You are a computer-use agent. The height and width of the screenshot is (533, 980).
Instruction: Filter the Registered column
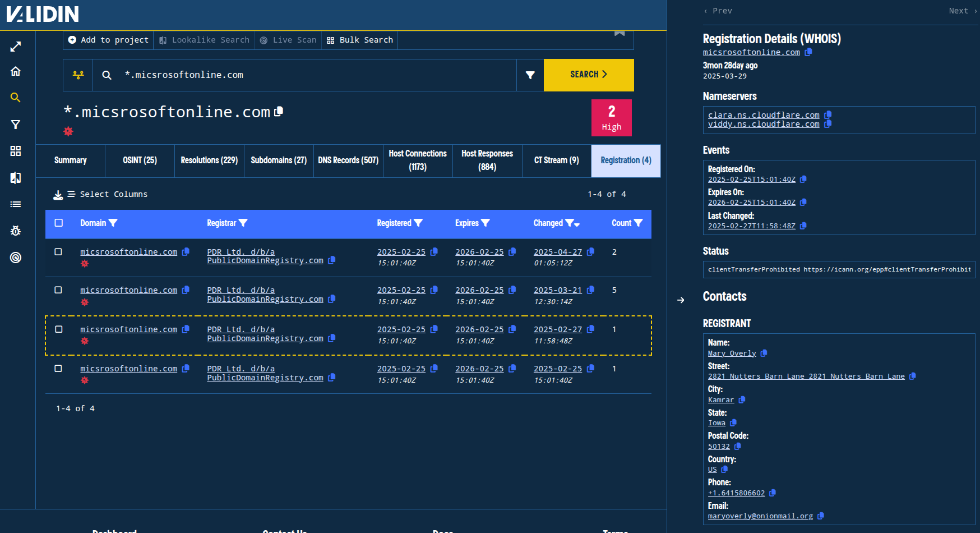pos(418,223)
